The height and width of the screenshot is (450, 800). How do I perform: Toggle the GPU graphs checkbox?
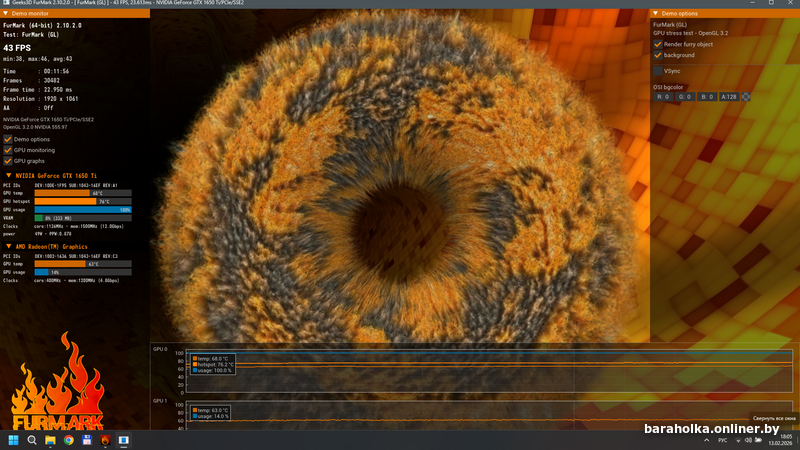pyautogui.click(x=8, y=161)
